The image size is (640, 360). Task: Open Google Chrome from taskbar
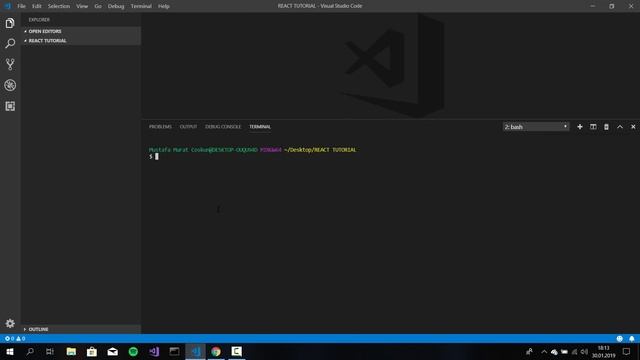(216, 351)
